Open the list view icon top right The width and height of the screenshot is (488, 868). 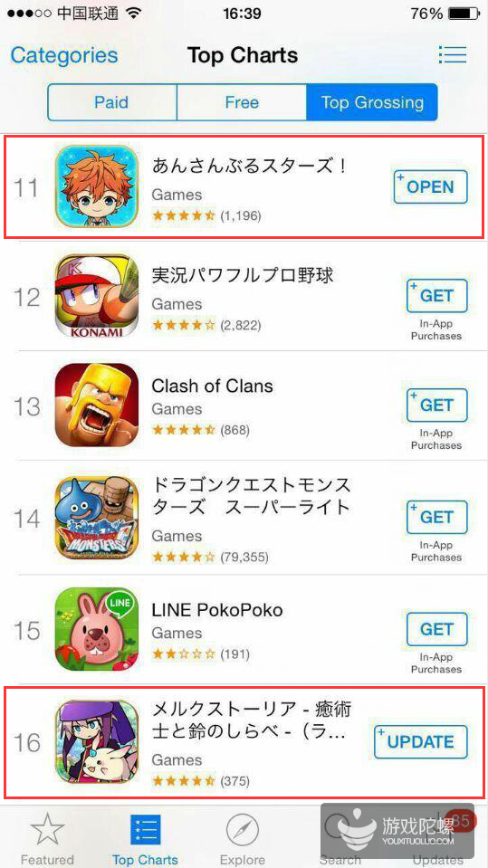tap(452, 55)
